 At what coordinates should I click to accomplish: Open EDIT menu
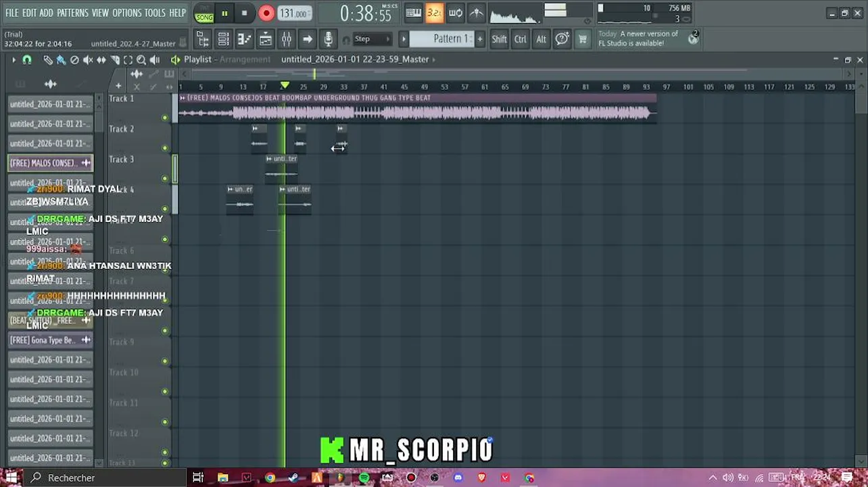[x=29, y=13]
